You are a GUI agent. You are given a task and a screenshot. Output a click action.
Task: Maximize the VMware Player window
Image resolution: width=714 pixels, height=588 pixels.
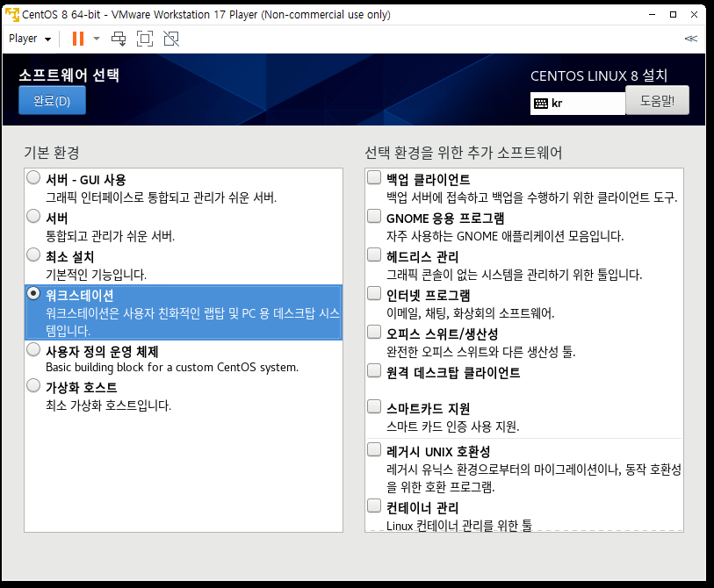tap(673, 15)
